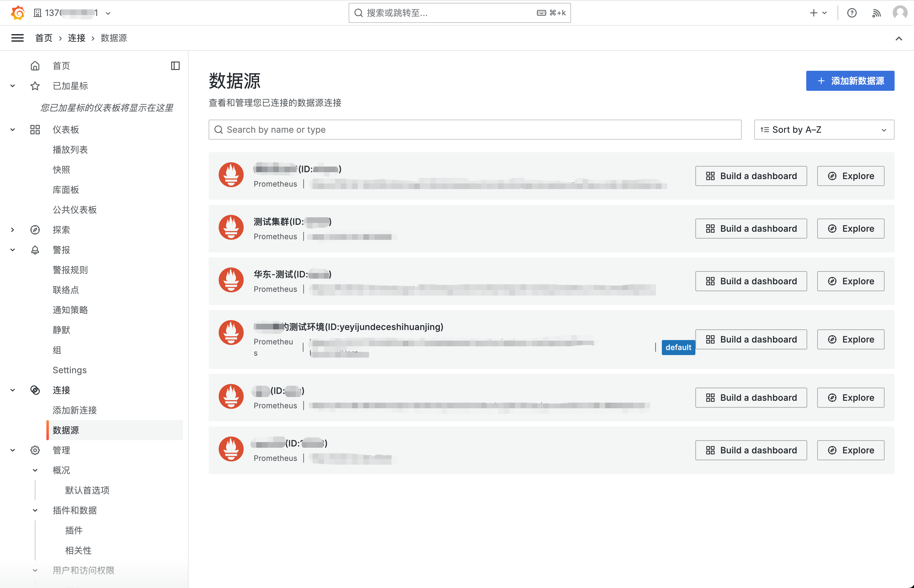
Task: Collapse the top bar with chevron-up
Action: pyautogui.click(x=898, y=38)
